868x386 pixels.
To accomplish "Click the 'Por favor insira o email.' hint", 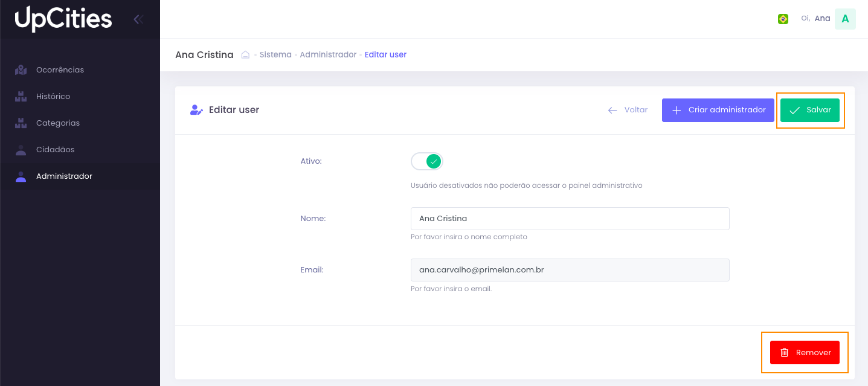I will (x=451, y=289).
